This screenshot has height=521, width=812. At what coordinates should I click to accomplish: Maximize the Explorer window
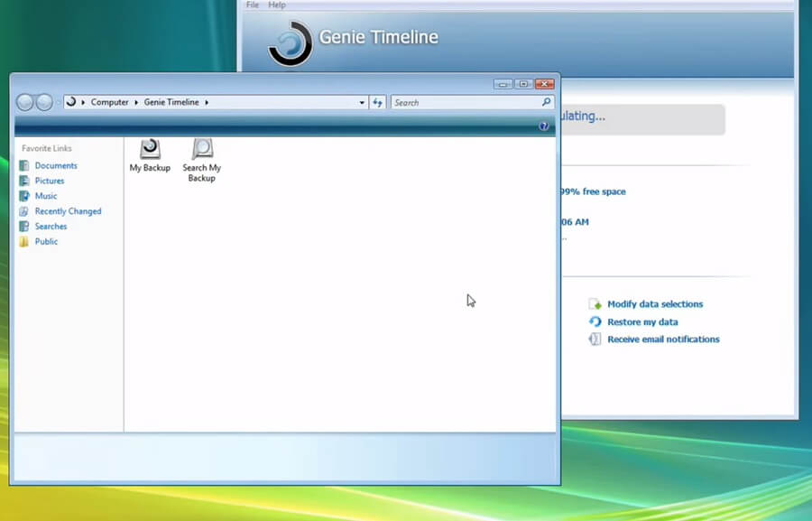[523, 84]
